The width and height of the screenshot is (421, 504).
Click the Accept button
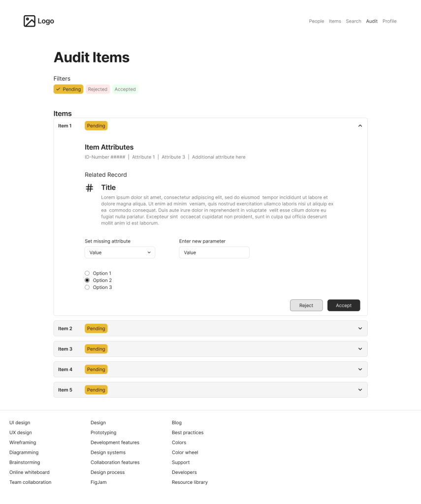click(344, 305)
